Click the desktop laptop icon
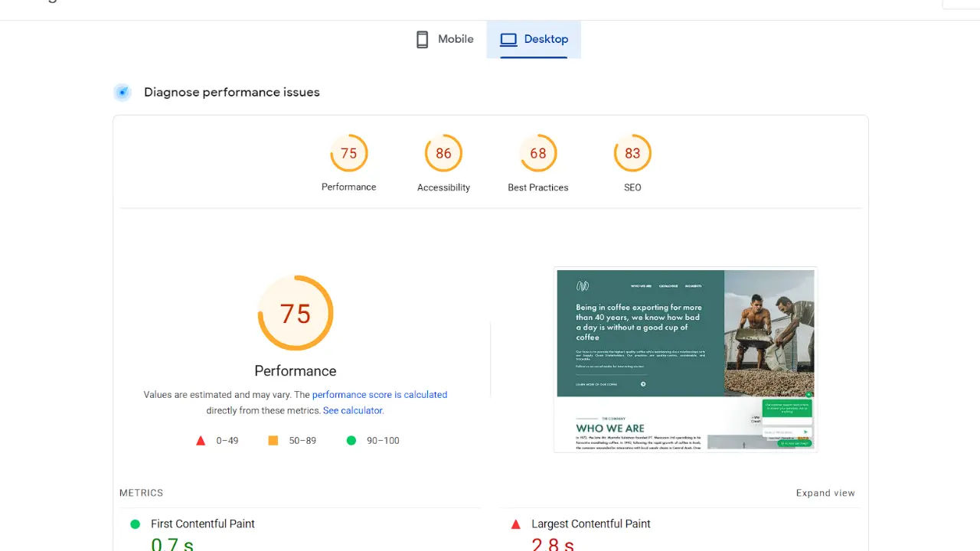 508,40
